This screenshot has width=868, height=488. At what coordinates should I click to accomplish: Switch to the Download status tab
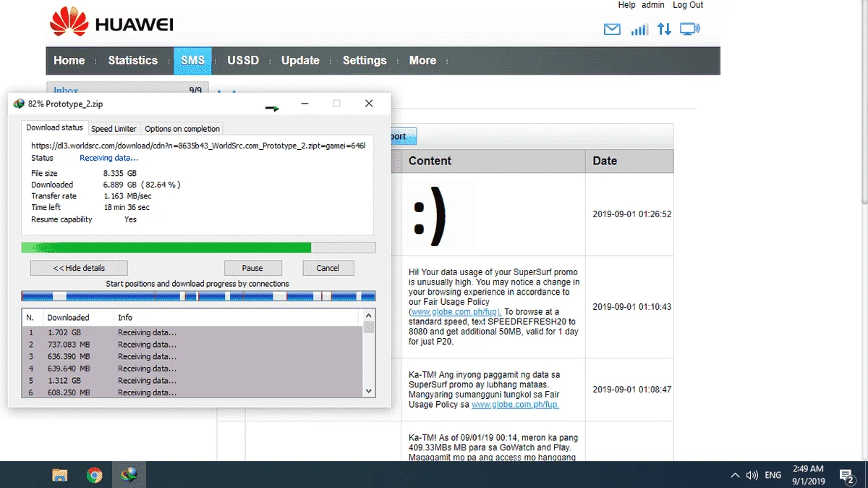click(55, 127)
